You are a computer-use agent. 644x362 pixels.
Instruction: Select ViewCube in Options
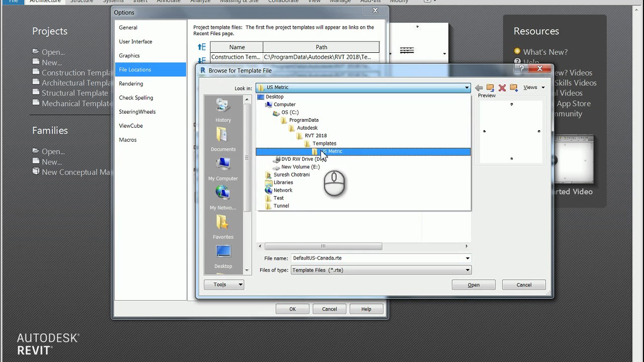tap(150, 126)
